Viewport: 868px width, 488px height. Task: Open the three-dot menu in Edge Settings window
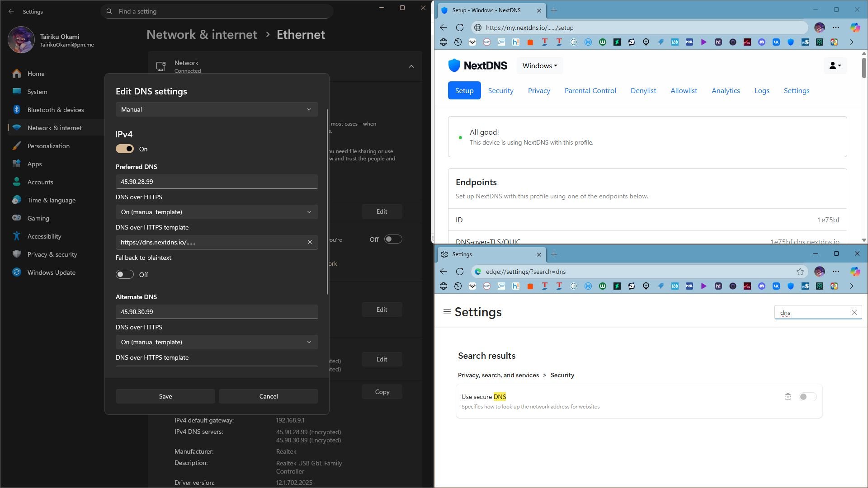836,272
